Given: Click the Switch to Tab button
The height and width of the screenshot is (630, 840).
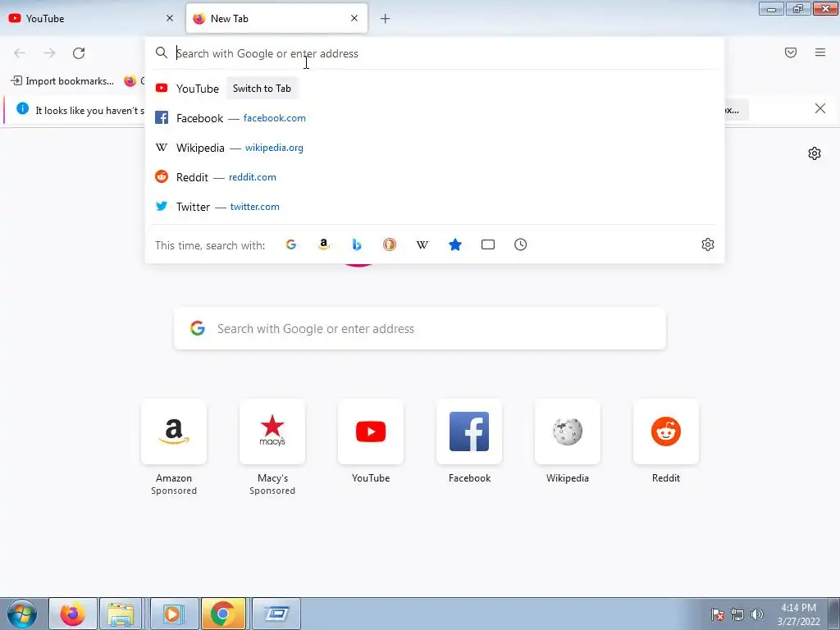Looking at the screenshot, I should coord(262,89).
